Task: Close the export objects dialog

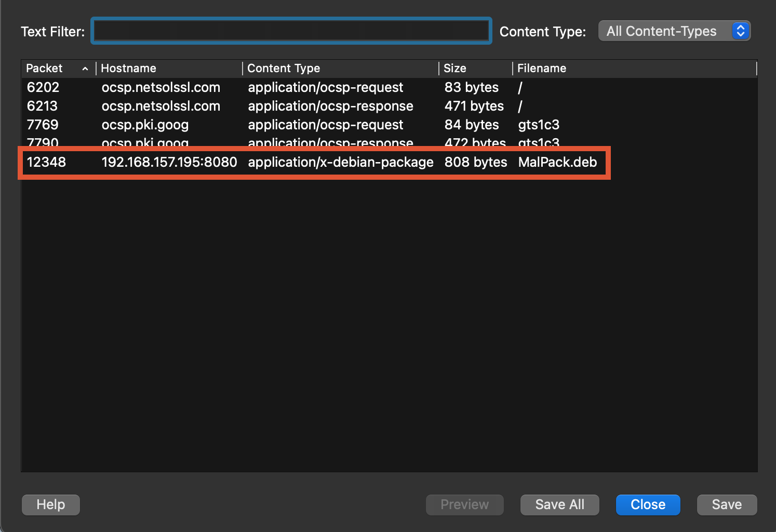Action: pyautogui.click(x=648, y=504)
